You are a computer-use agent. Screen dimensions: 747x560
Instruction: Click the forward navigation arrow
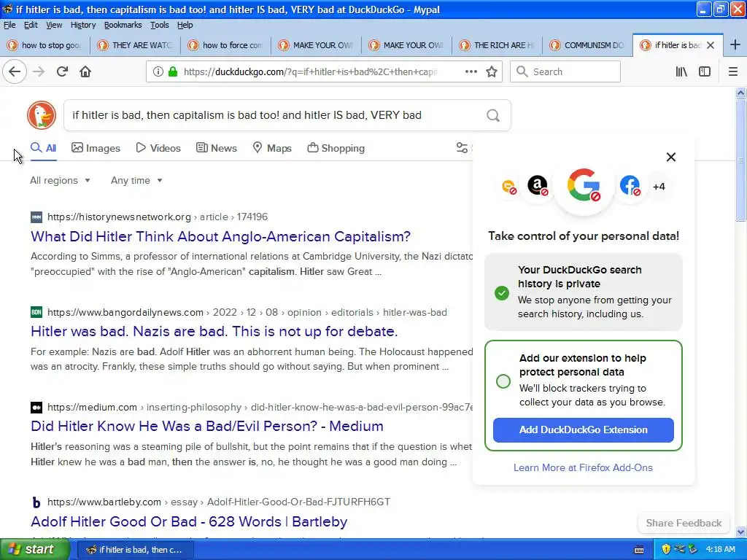click(x=39, y=72)
